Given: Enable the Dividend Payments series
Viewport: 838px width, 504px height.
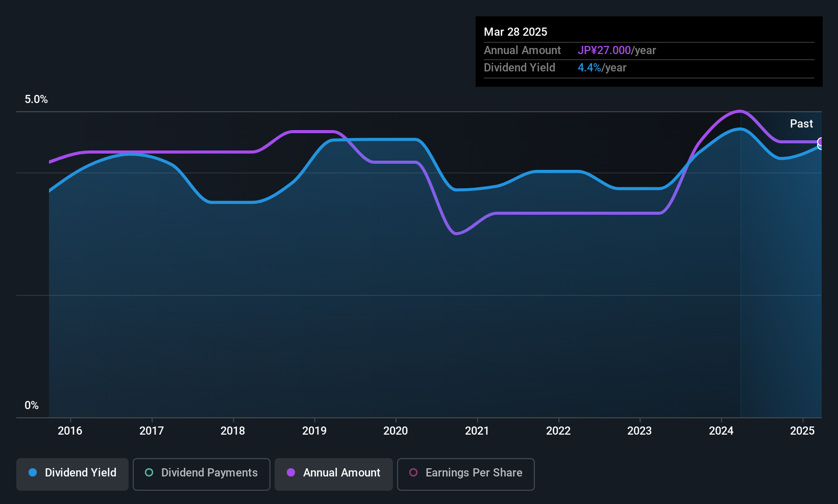Looking at the screenshot, I should pyautogui.click(x=202, y=474).
